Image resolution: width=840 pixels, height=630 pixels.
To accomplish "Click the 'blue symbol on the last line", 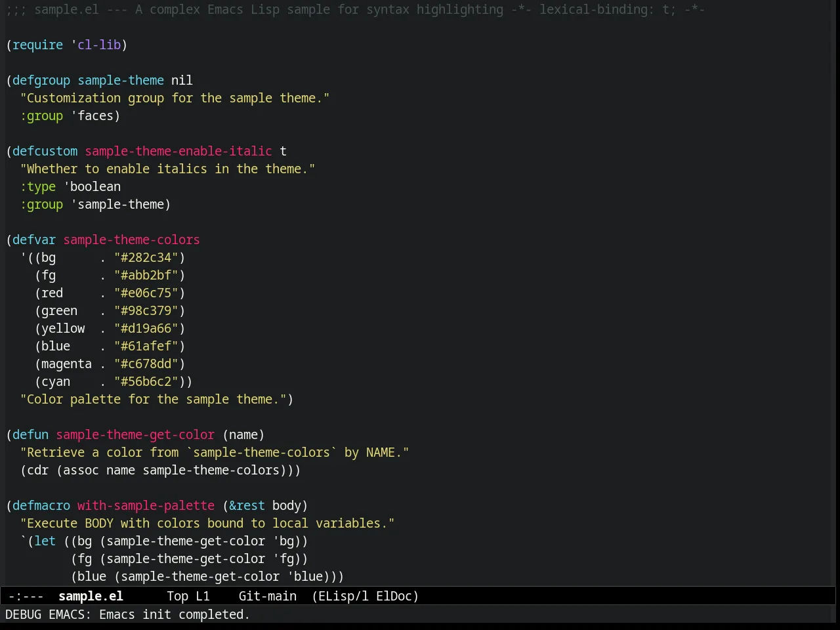I will [304, 576].
